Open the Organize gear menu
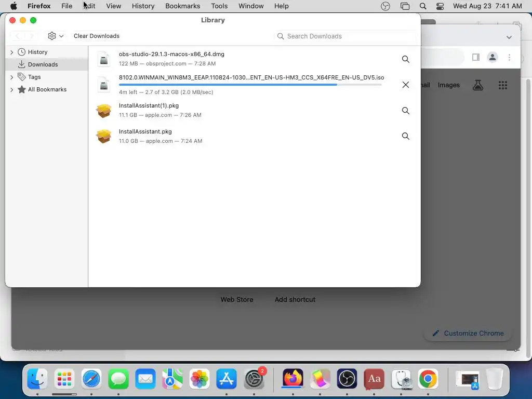 point(56,36)
